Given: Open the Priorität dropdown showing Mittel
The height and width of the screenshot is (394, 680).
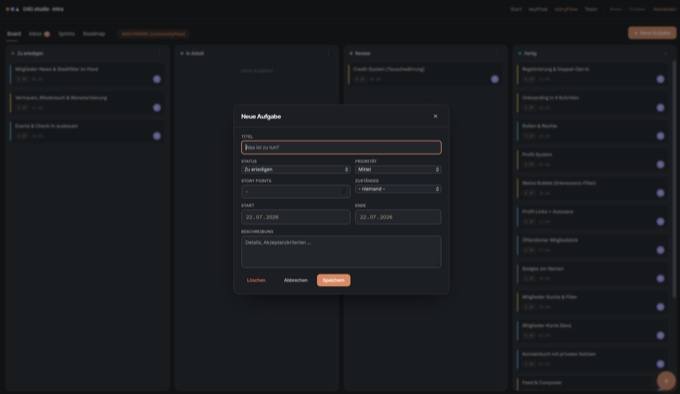Looking at the screenshot, I should (x=398, y=169).
